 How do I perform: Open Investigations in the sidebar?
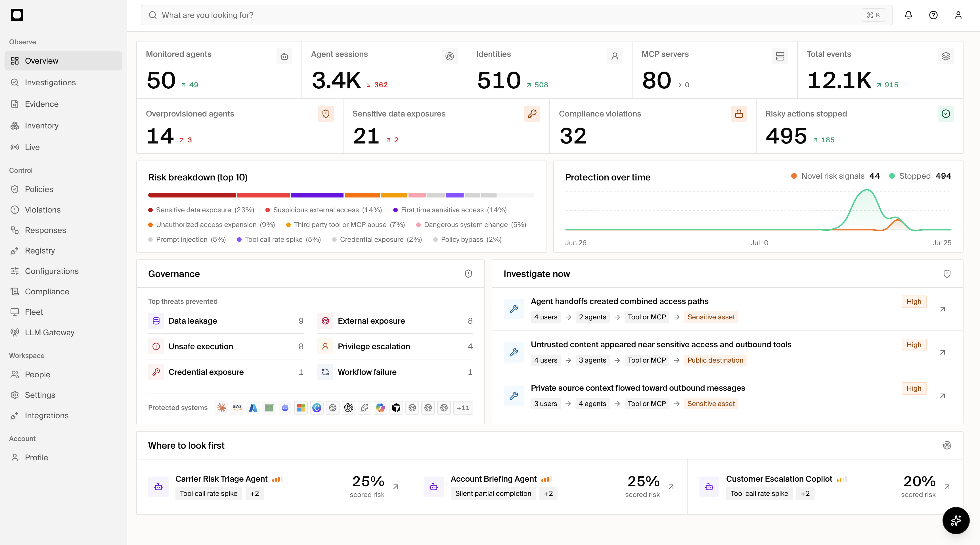[63, 82]
